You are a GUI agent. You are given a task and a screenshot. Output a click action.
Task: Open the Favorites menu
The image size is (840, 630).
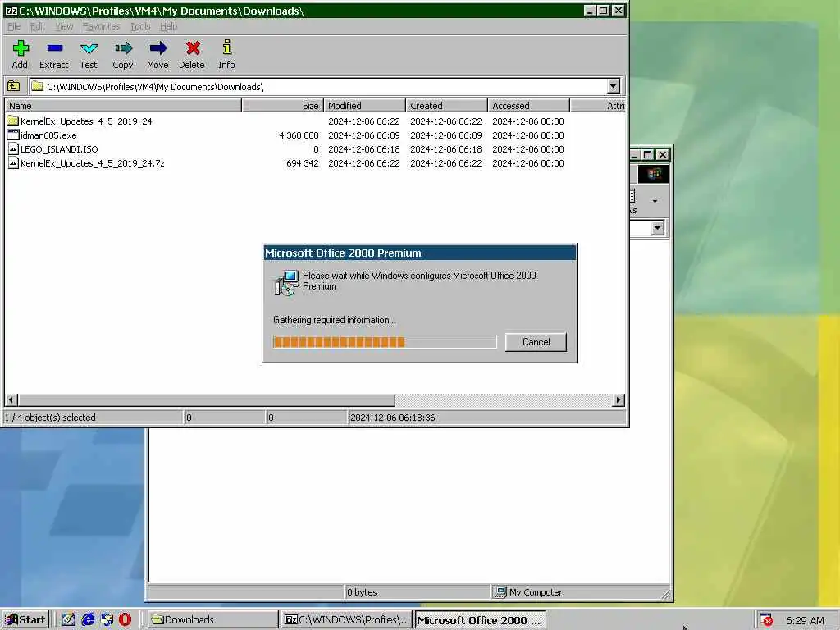pyautogui.click(x=101, y=26)
